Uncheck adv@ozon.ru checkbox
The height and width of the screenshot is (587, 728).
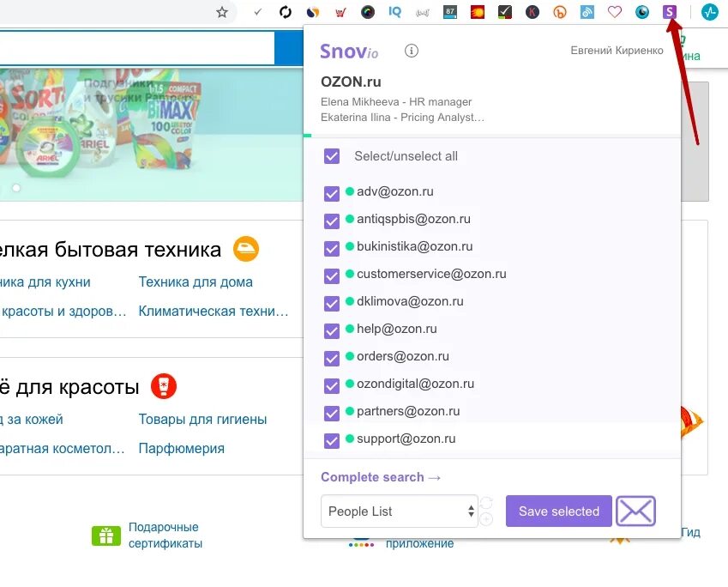click(332, 193)
